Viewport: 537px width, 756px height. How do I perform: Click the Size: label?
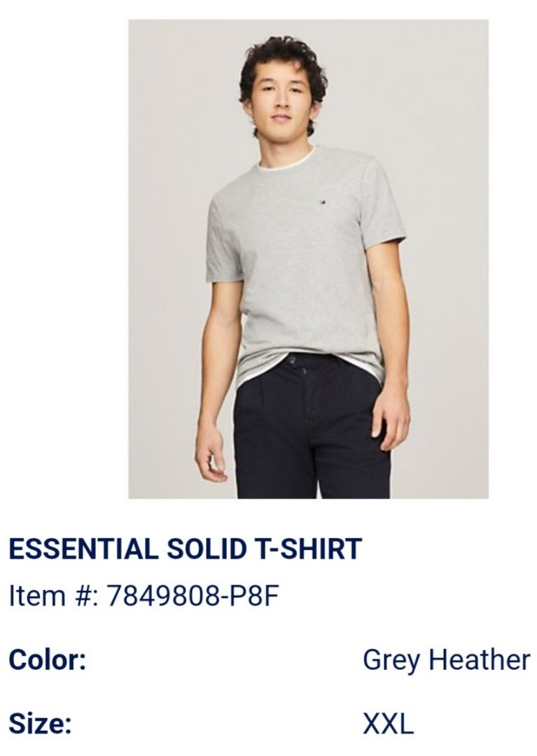click(x=41, y=724)
